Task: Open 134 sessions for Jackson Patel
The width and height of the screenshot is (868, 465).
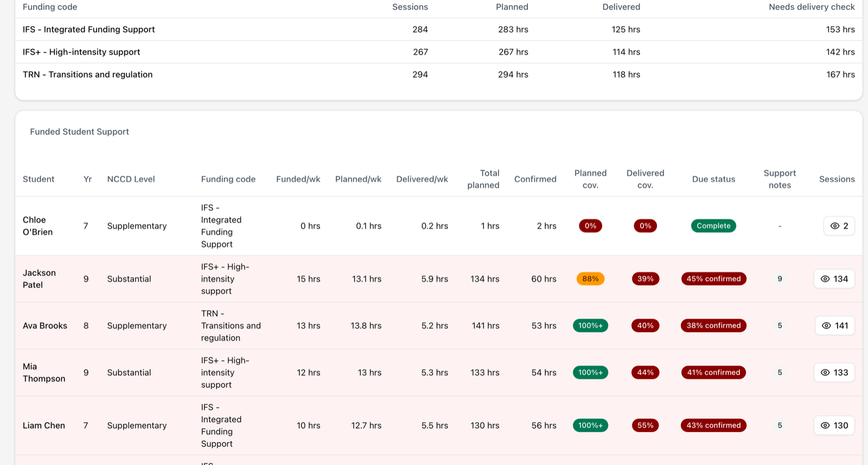Action: [834, 279]
